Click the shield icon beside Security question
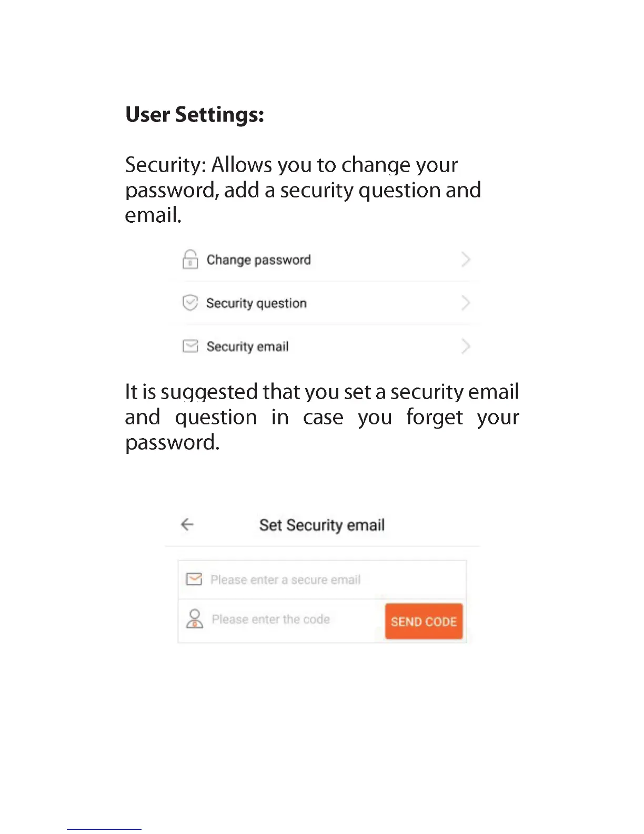Image resolution: width=644 pixels, height=834 pixels. tap(190, 303)
